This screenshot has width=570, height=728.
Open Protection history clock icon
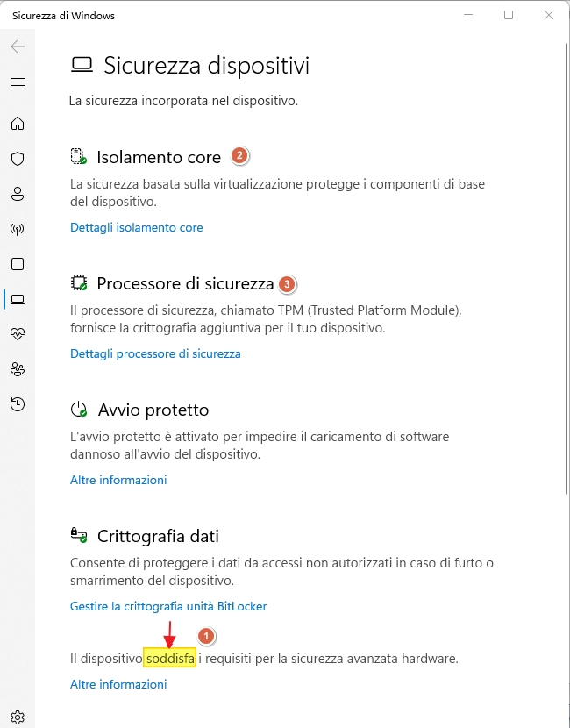point(18,404)
